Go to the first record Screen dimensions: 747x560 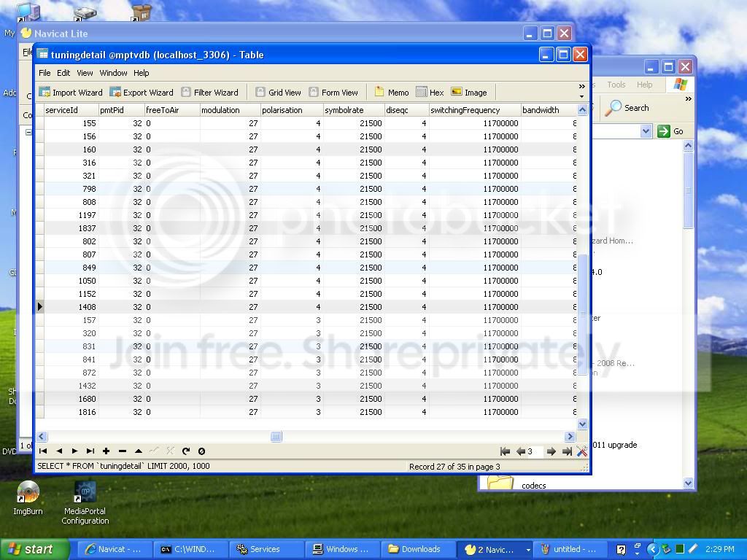pos(43,451)
